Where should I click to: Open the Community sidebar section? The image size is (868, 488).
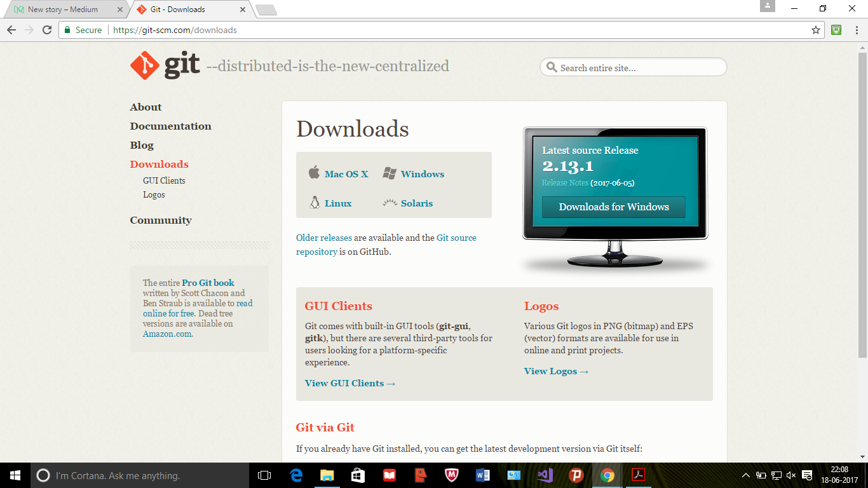point(161,220)
